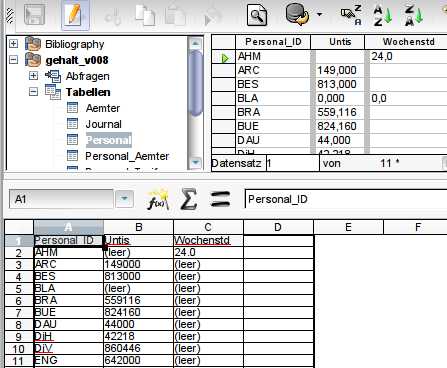Click the formula input line

tap(346, 199)
